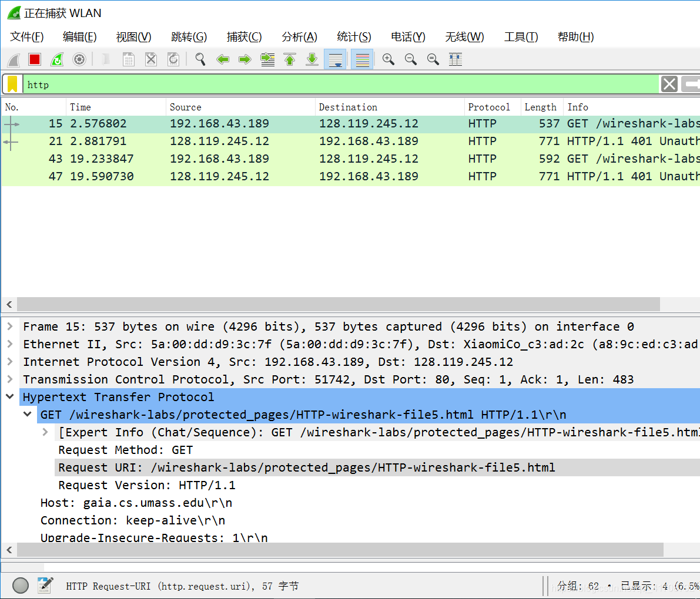Open the 跳转(G) menu
Viewport: 700px width, 599px height.
pos(189,36)
